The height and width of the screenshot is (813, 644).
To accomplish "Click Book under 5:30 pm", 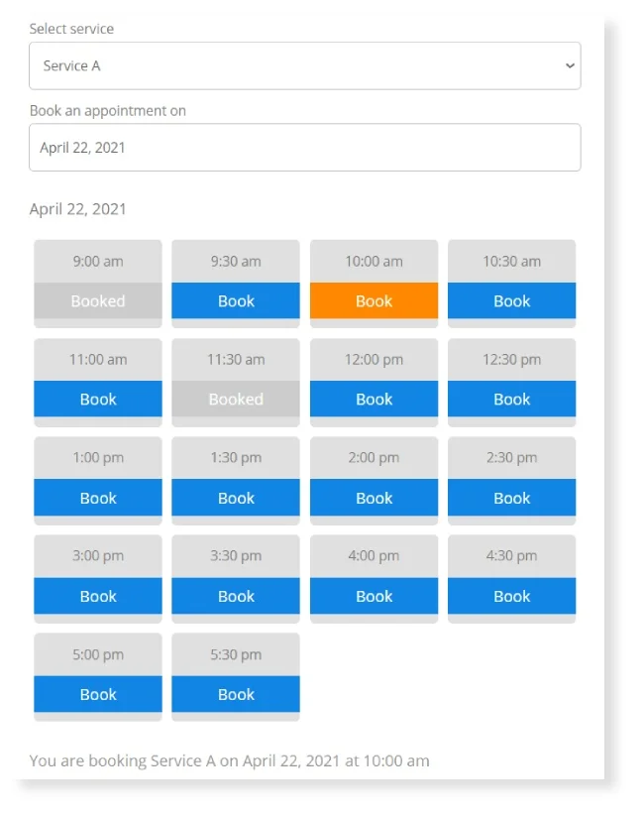I will point(236,694).
